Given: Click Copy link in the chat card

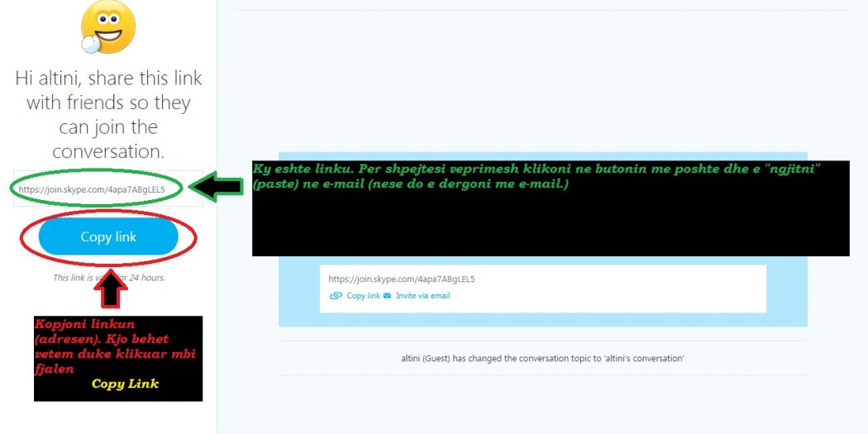Looking at the screenshot, I should (x=363, y=296).
